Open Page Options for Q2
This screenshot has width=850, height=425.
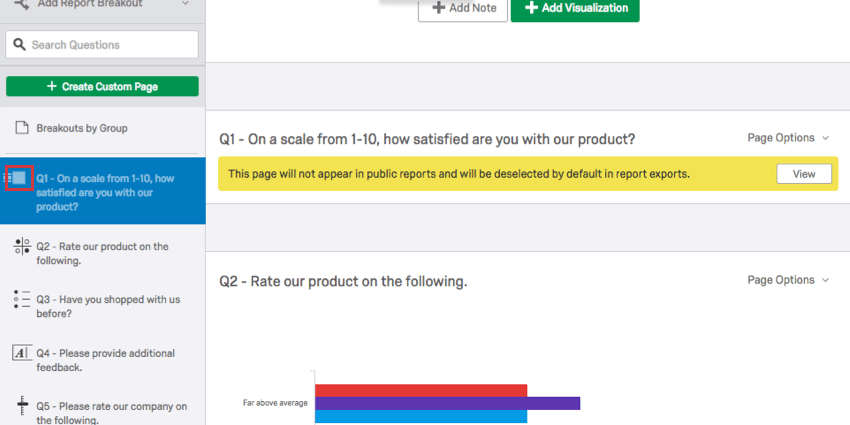coord(788,280)
